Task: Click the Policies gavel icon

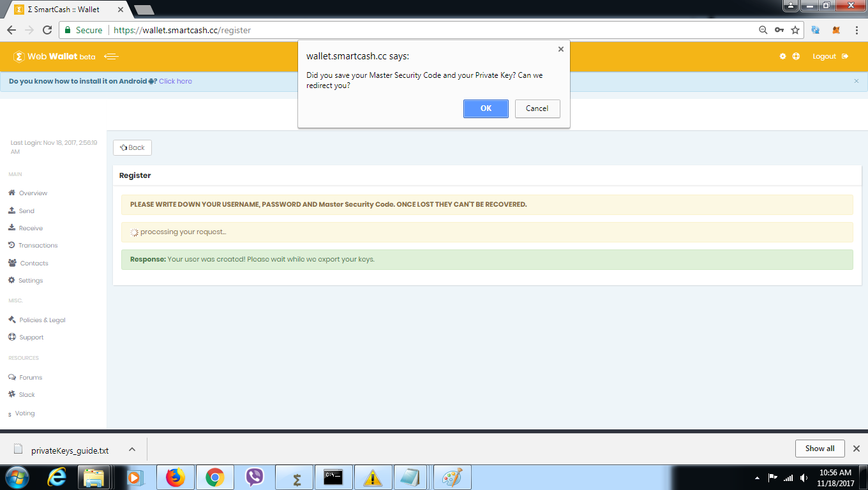Action: (x=12, y=320)
